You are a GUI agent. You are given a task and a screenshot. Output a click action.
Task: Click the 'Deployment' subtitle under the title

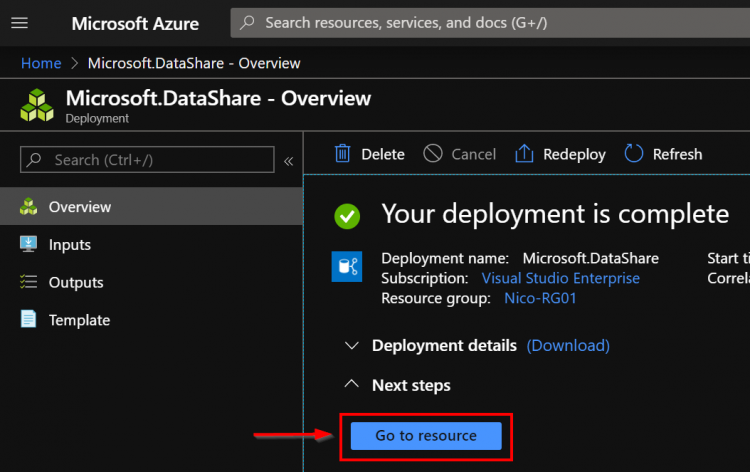pyautogui.click(x=97, y=118)
